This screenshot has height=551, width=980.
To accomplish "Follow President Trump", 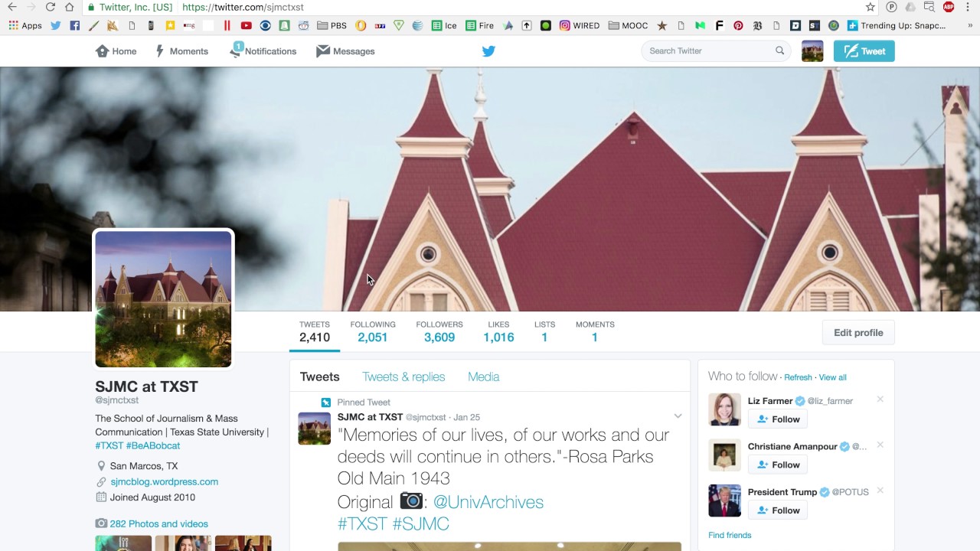I will [x=777, y=510].
